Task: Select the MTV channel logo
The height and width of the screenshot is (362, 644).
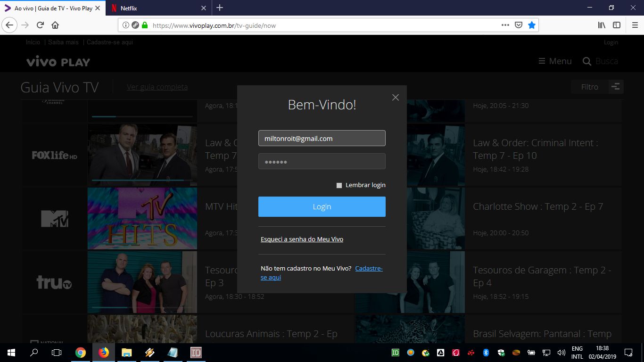Action: (x=55, y=219)
